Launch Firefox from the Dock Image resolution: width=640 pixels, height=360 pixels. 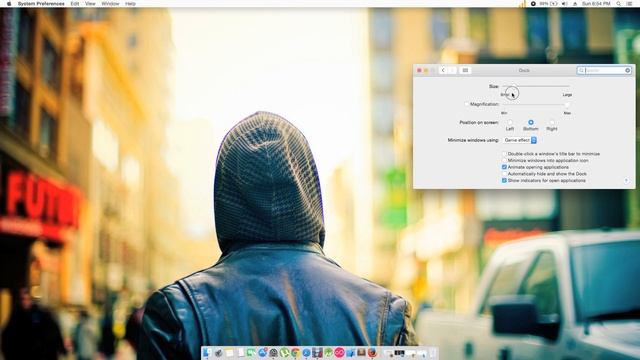(x=372, y=352)
